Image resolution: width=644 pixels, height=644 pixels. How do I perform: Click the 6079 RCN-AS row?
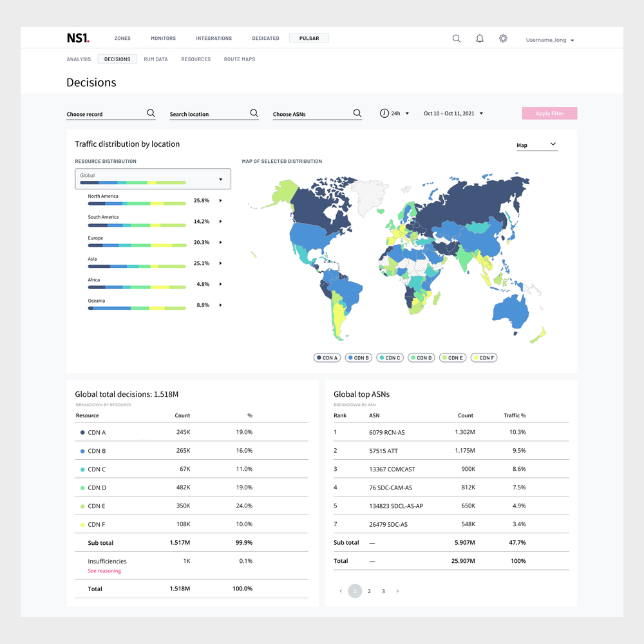point(451,432)
